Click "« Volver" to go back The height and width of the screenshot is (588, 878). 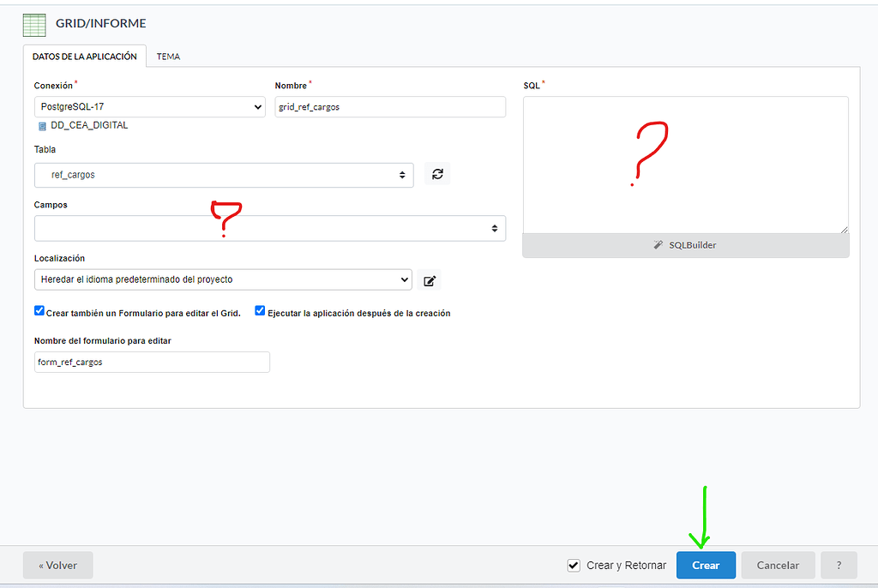(57, 565)
